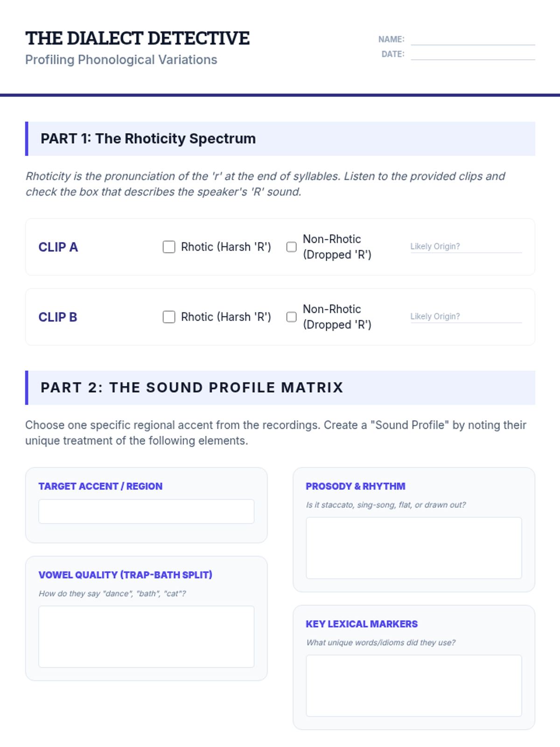Screen dimensions: 560x747
Task: Click the Prosody & Rhythm answer text area
Action: (413, 548)
